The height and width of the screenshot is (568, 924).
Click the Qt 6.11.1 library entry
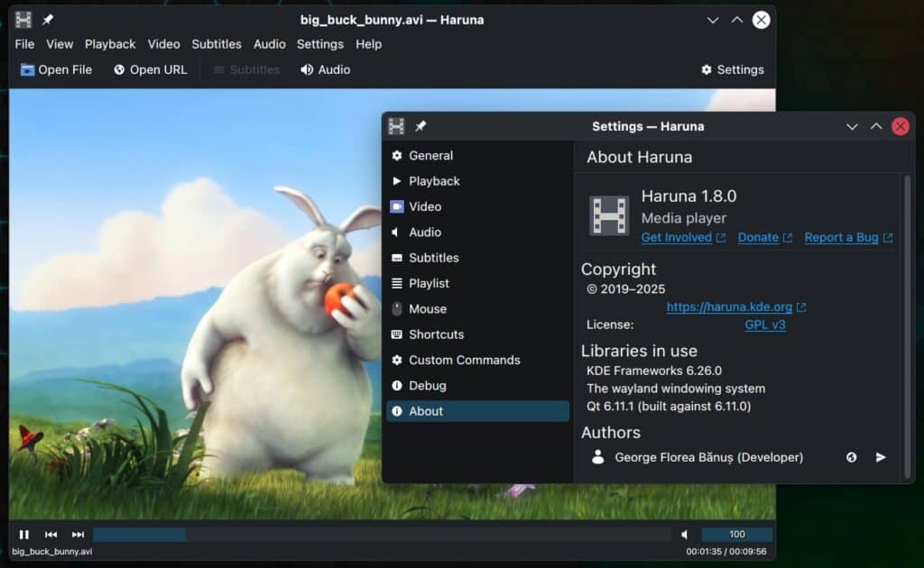click(669, 406)
